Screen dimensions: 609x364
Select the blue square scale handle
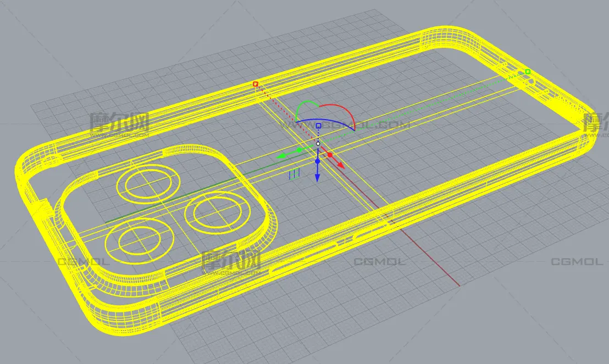[318, 126]
